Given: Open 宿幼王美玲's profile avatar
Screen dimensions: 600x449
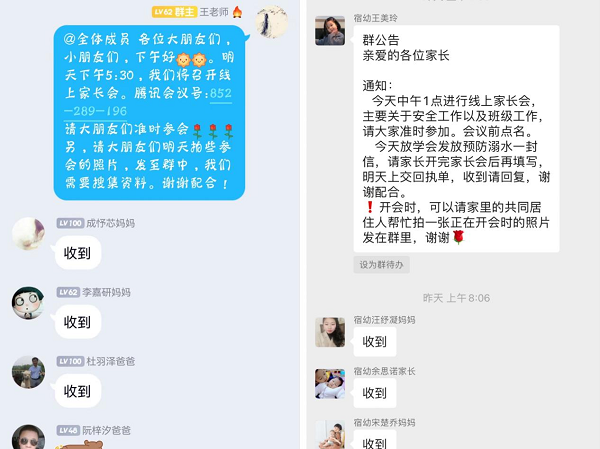Looking at the screenshot, I should pos(330,31).
